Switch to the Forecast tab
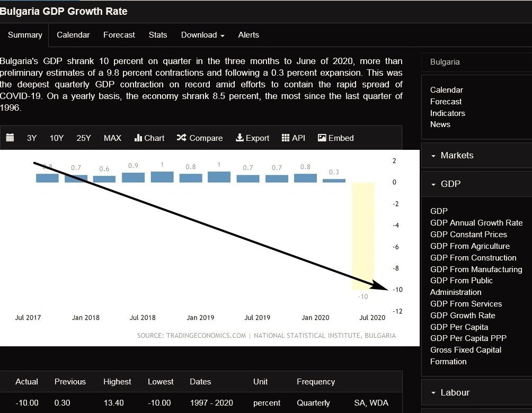 tap(119, 35)
